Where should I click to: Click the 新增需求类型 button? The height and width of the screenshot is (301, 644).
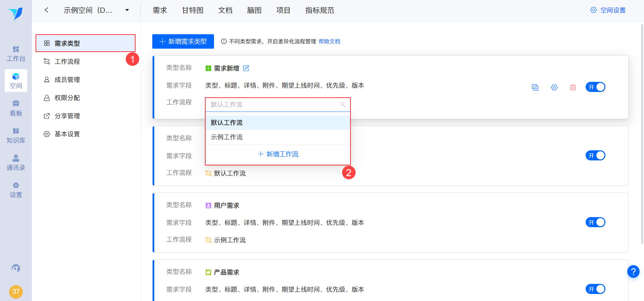(183, 41)
